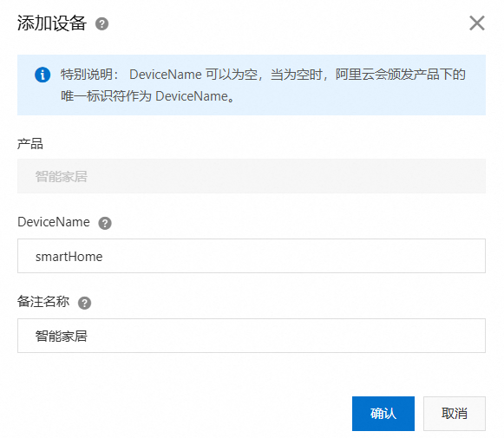
Task: Click the 添加设备 dialog title
Action: click(x=52, y=23)
